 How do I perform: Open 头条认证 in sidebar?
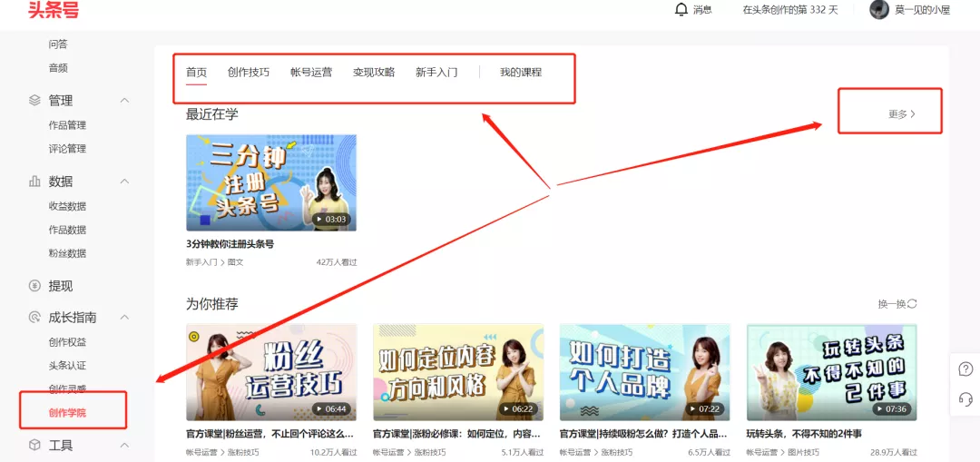pos(67,366)
